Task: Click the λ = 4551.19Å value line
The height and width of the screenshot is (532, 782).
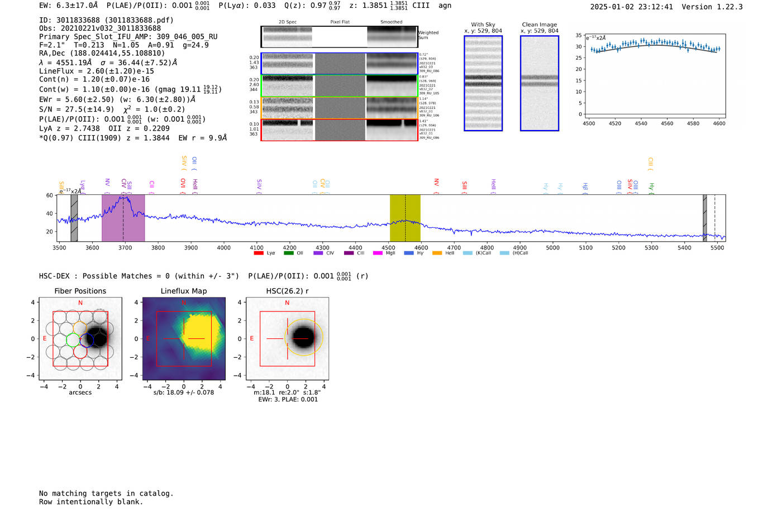Action: coord(108,63)
